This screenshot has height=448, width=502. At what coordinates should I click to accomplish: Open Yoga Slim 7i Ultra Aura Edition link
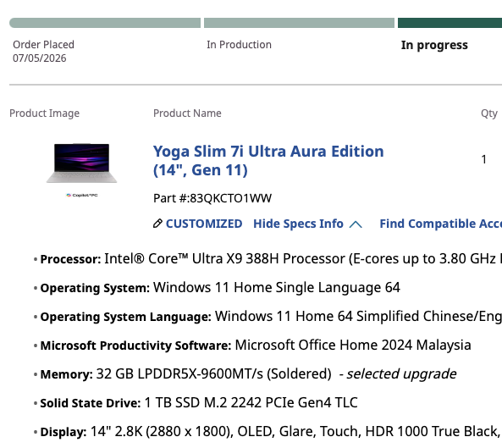[268, 160]
